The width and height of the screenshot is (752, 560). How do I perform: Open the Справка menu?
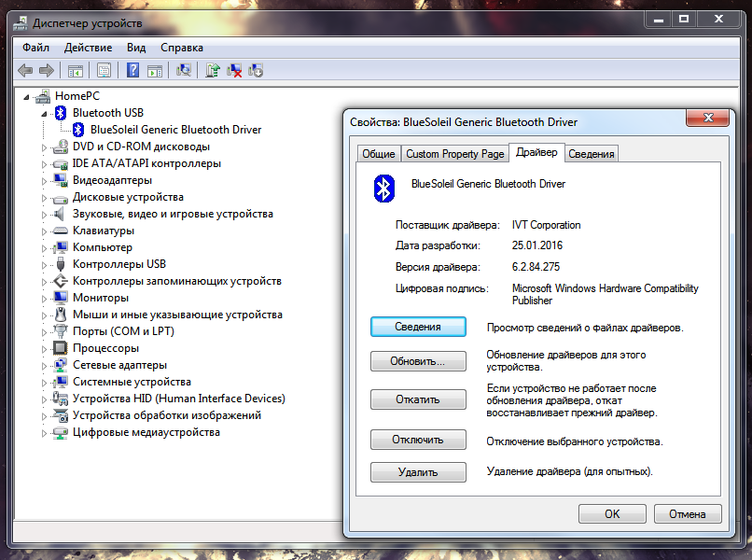point(182,48)
